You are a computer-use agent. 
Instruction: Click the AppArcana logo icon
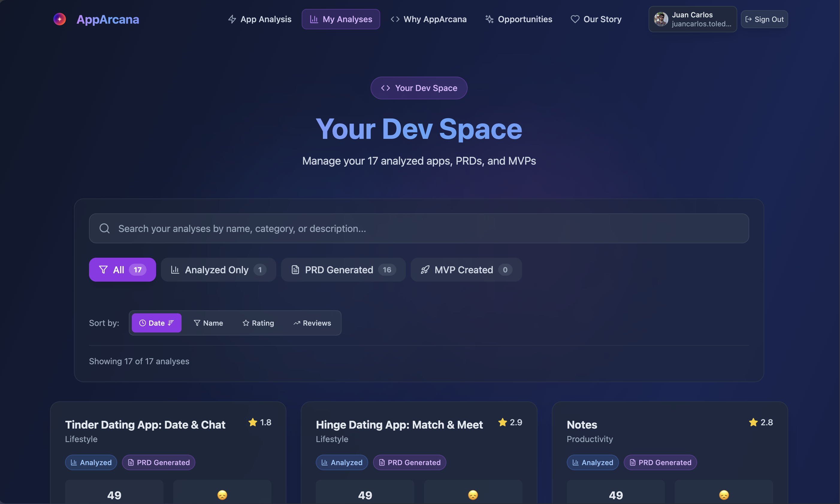click(x=60, y=19)
